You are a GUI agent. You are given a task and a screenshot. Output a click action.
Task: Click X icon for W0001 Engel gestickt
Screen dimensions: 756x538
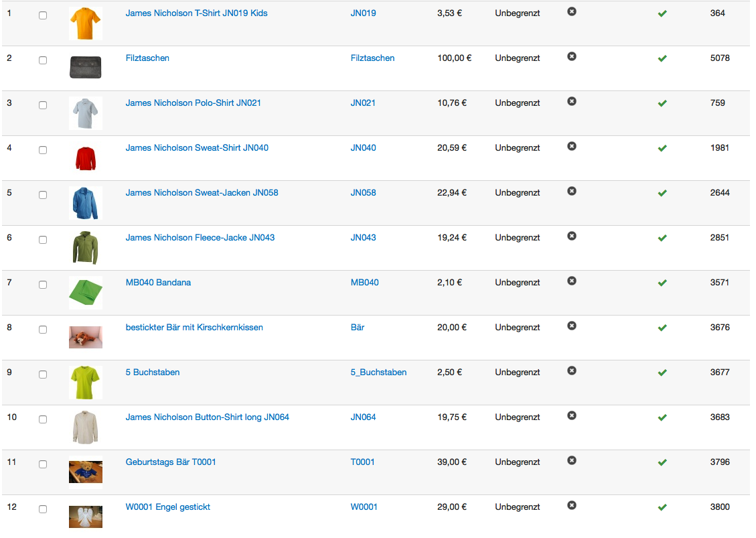[x=571, y=505]
